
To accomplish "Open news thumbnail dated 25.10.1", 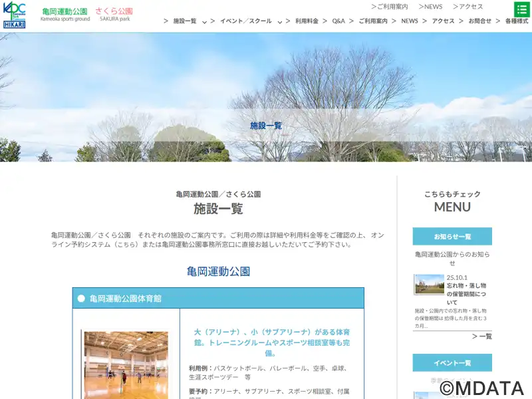I will (429, 284).
